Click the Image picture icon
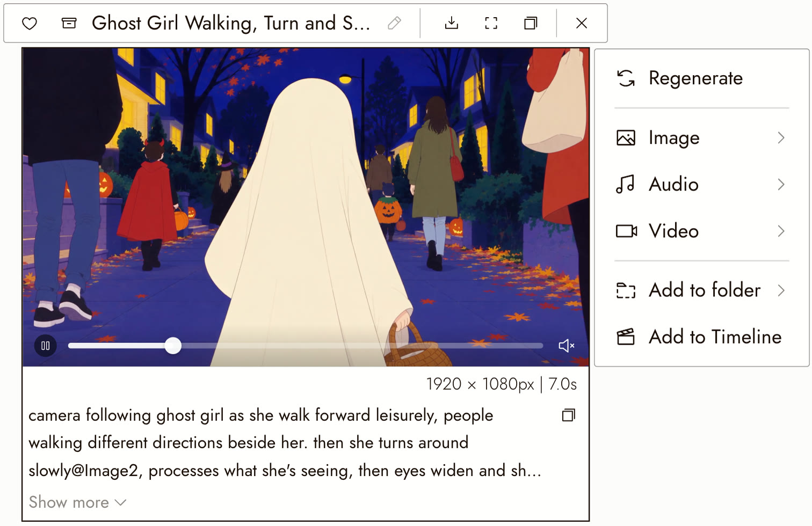This screenshot has height=526, width=812. pyautogui.click(x=626, y=138)
